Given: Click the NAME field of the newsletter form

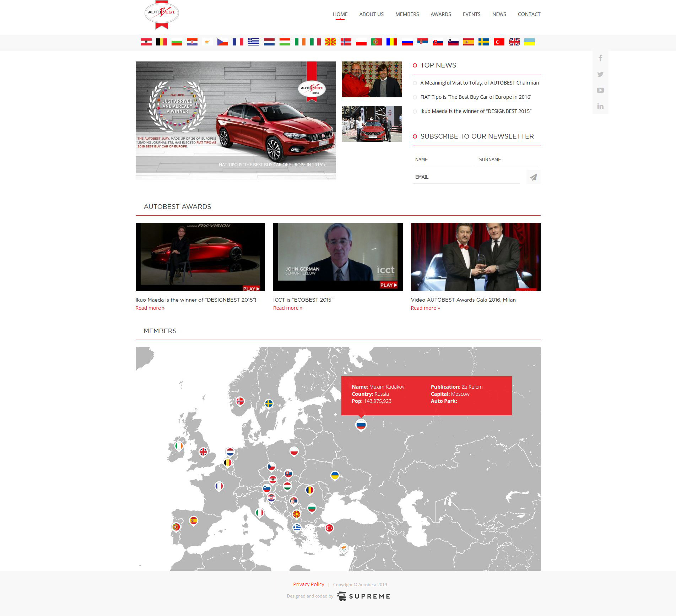Looking at the screenshot, I should [443, 160].
